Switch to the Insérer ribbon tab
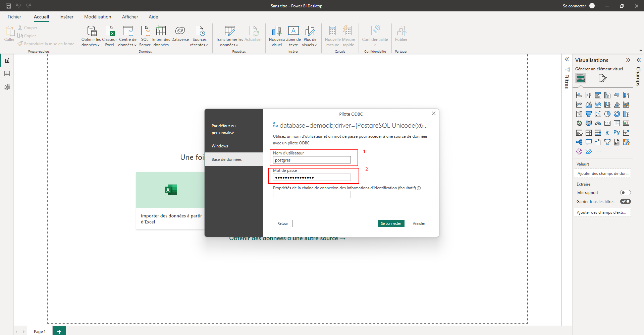Image resolution: width=644 pixels, height=335 pixels. (x=66, y=17)
